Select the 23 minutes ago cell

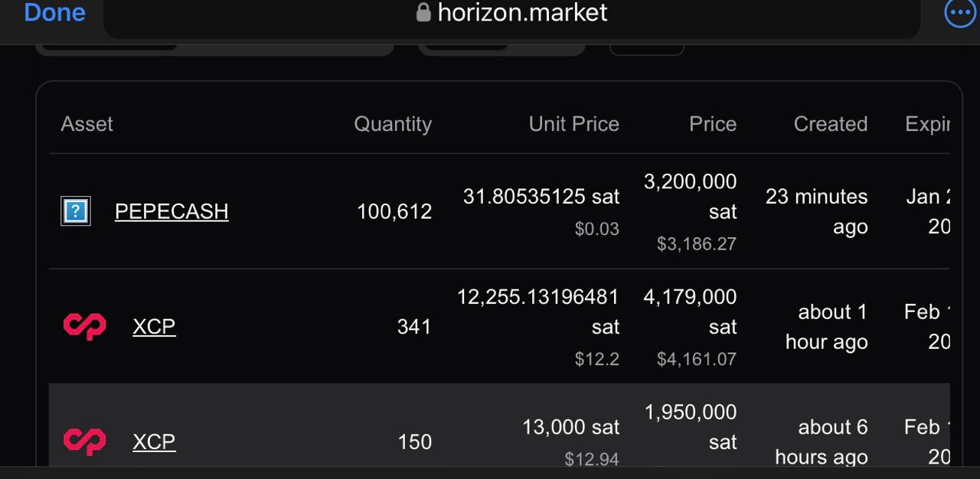click(816, 212)
